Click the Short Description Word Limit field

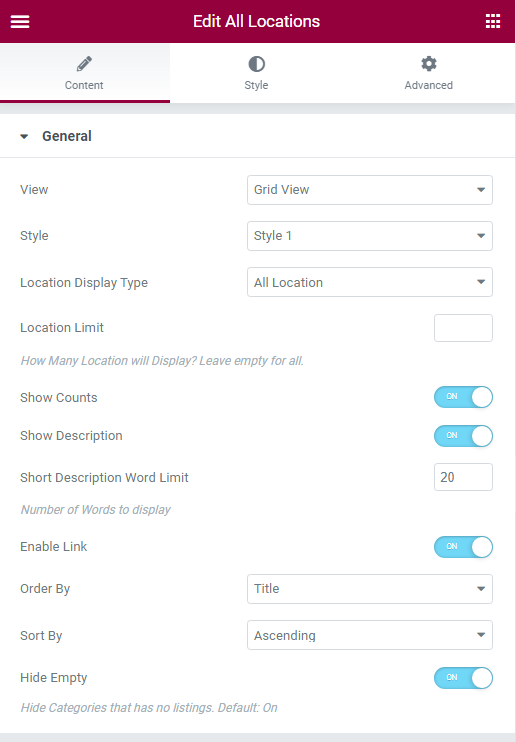point(463,477)
